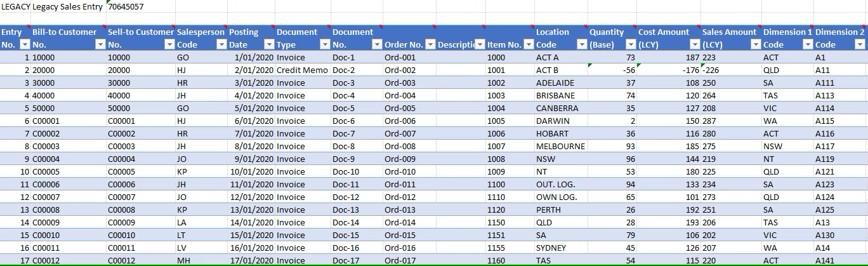Viewport: 868px width, 266px height.
Task: Expand the Description column filter arrow
Action: [x=480, y=44]
